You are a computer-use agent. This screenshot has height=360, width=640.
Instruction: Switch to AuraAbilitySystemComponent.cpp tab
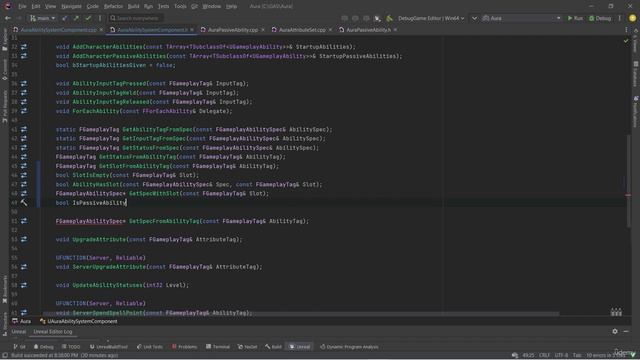[58, 30]
